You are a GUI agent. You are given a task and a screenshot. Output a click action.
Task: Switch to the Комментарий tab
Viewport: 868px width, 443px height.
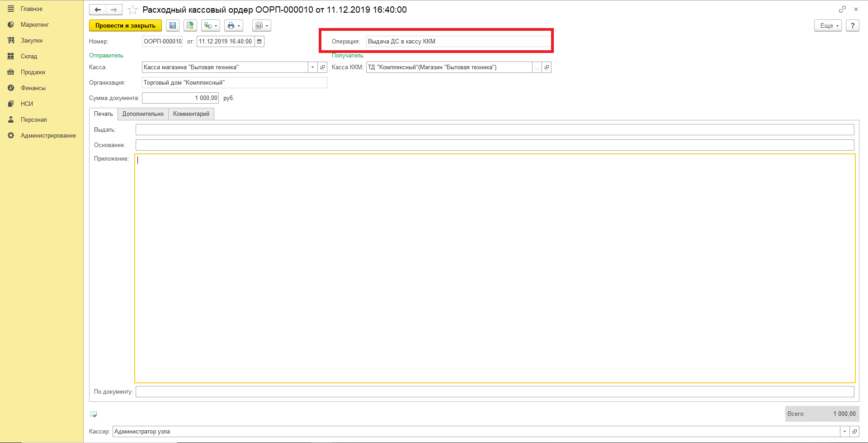(x=191, y=114)
